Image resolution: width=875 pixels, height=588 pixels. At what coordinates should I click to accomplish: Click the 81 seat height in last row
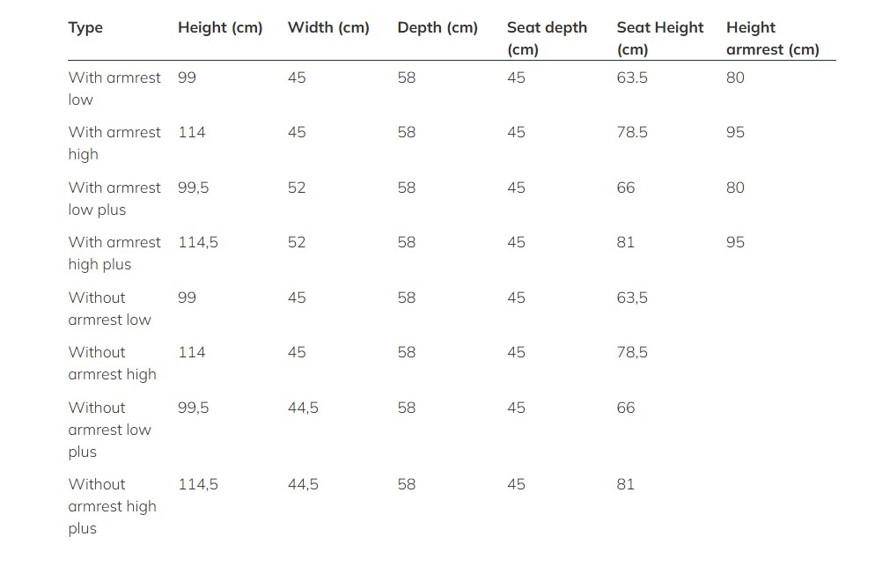[x=626, y=484]
